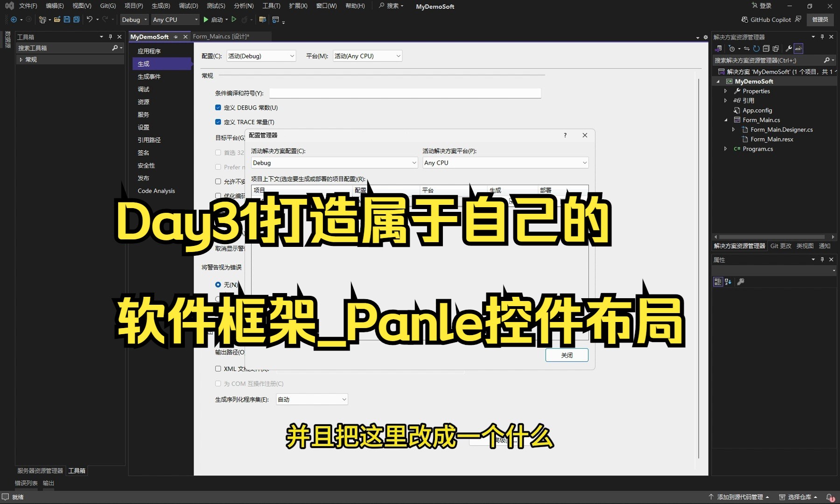Click the alphabetical sort icon in 属性 panel
Screen dimensions: 840x504
point(728,281)
